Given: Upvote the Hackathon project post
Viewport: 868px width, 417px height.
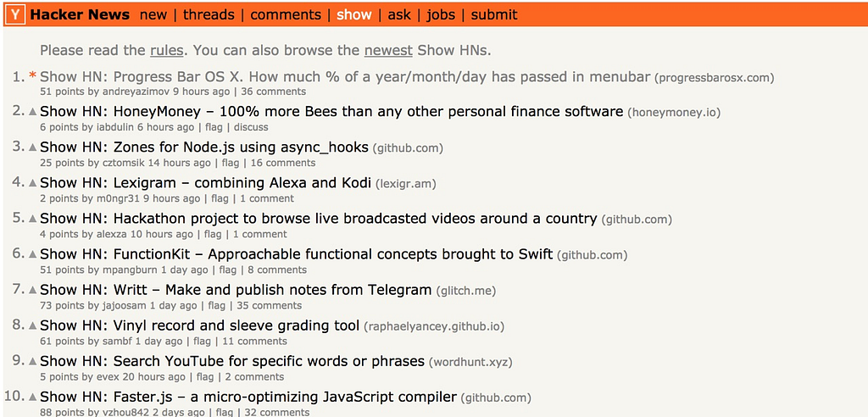Looking at the screenshot, I should click(x=33, y=219).
